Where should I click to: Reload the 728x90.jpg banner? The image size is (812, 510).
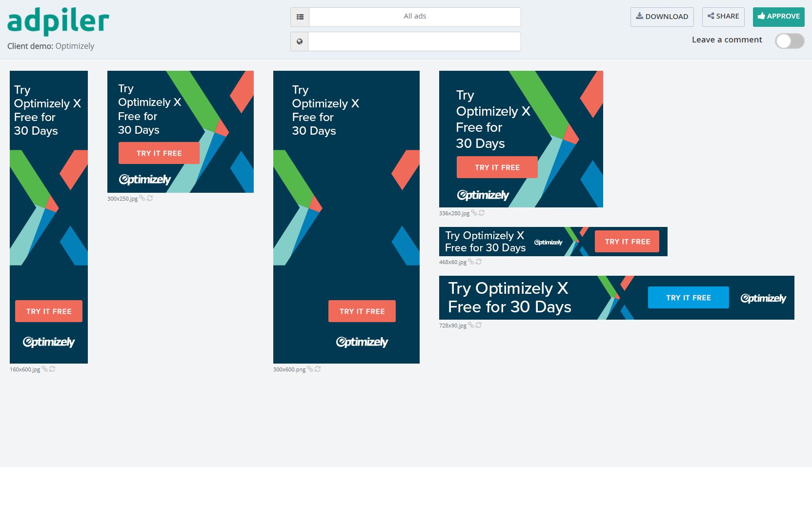pos(478,326)
